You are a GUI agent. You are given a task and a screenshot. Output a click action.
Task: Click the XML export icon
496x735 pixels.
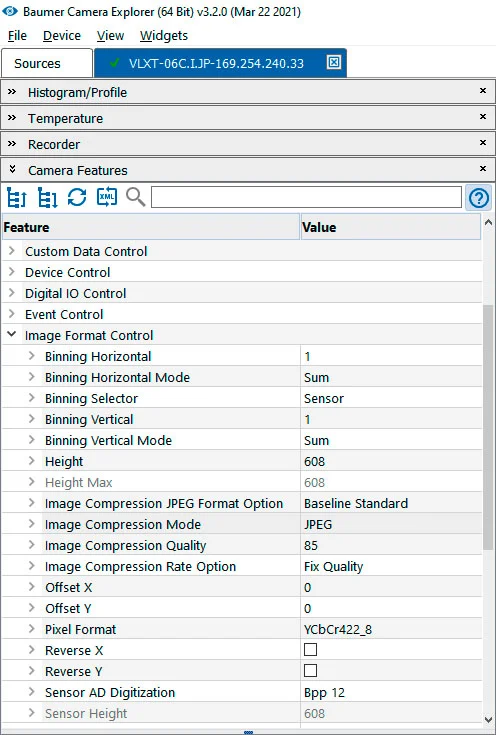point(107,197)
